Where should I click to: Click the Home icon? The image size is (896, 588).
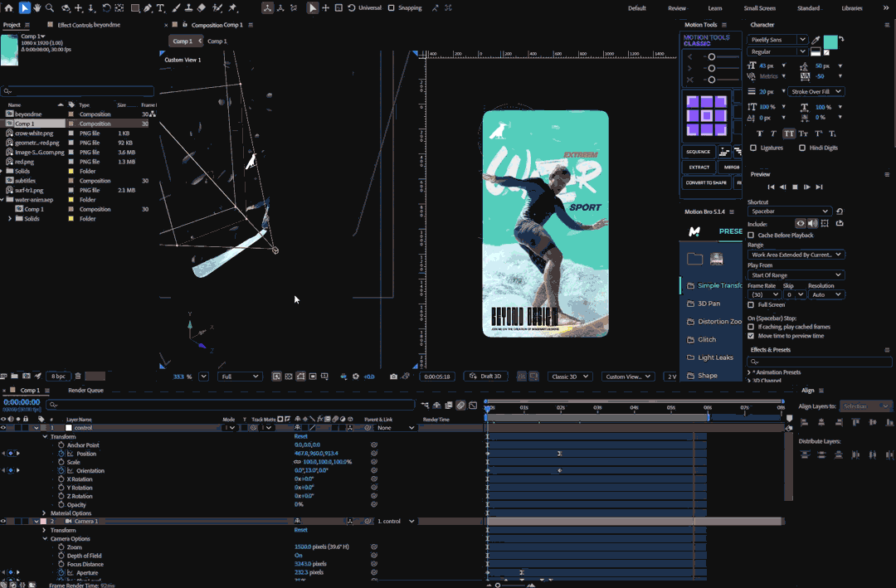pos(7,7)
